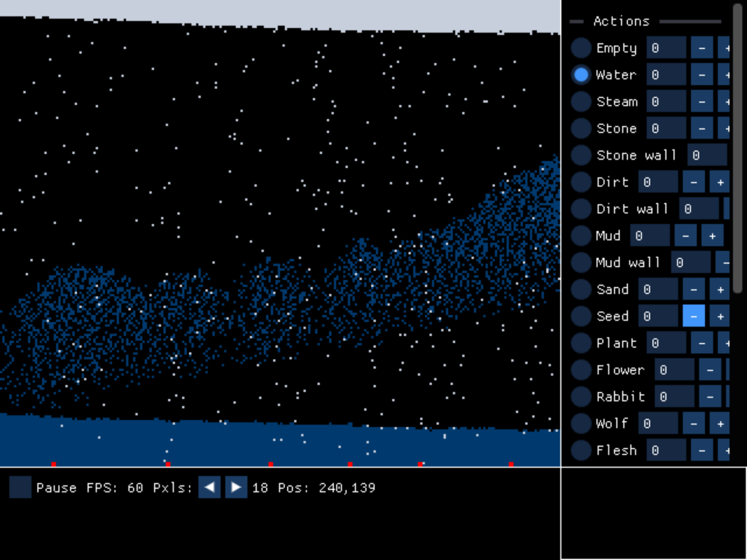This screenshot has width=747, height=560.
Task: Decrease the Rabbit count
Action: click(710, 397)
